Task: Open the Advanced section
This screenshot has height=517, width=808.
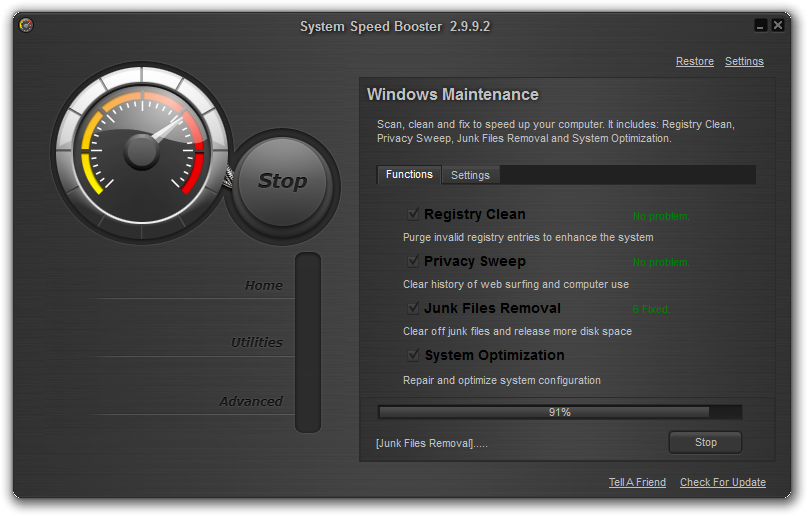Action: pyautogui.click(x=251, y=401)
